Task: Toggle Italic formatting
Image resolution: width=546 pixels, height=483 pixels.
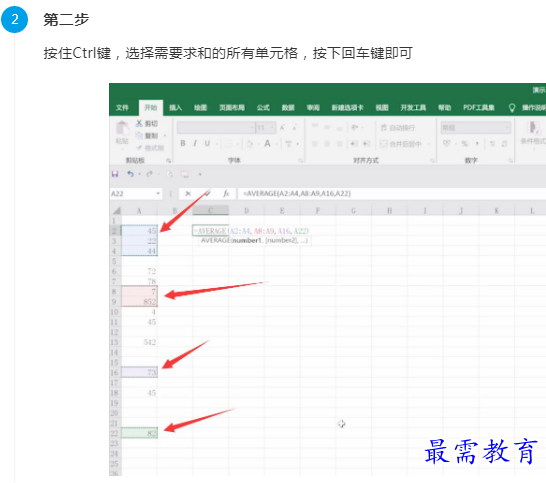Action: coord(195,143)
